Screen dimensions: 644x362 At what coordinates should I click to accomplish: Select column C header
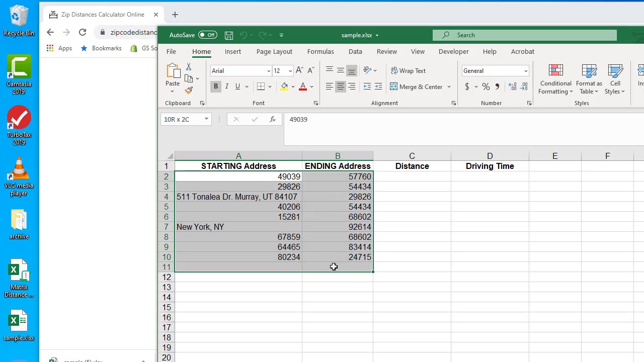[x=412, y=156]
